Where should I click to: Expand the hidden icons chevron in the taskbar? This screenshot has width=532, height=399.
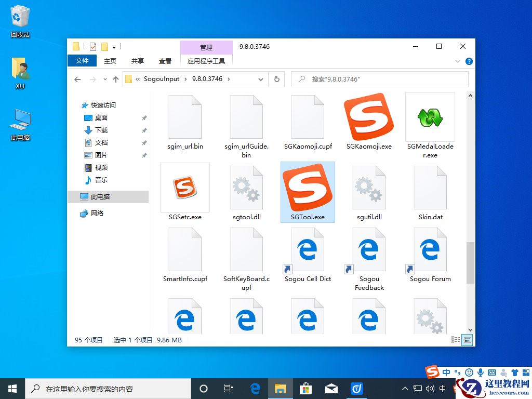coord(405,388)
